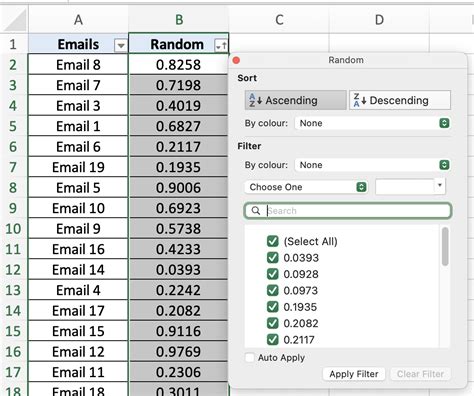The width and height of the screenshot is (474, 396).
Task: Click the Select All corner triangle
Action: point(16,21)
